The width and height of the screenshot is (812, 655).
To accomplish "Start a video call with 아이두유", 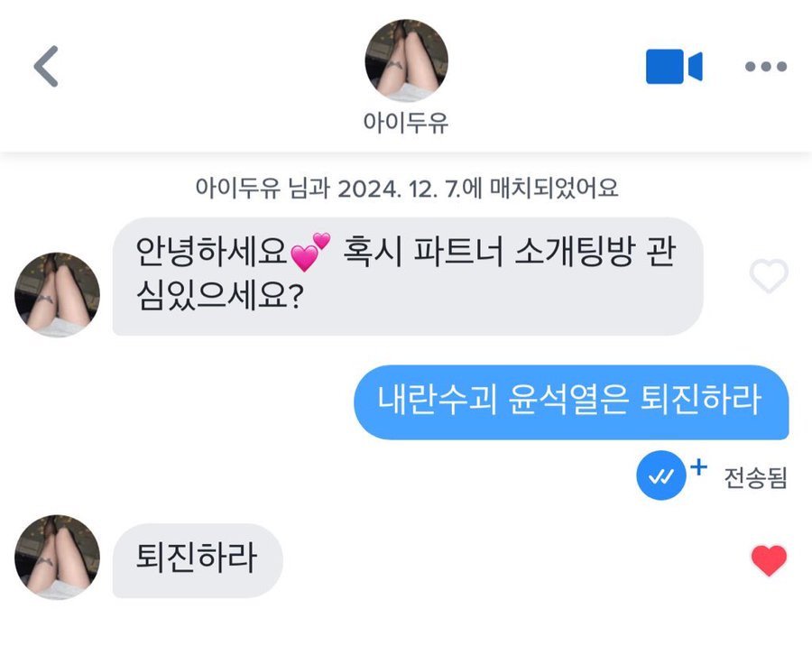I will pos(673,67).
